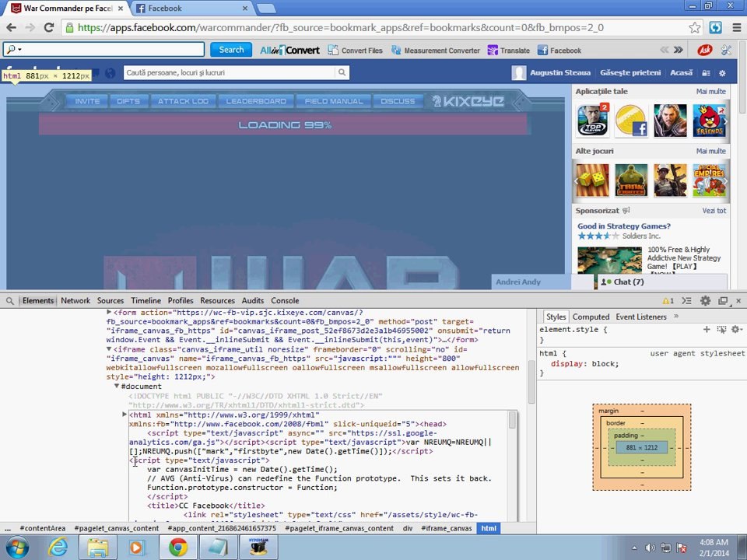Undock DevTools into separate window

[723, 301]
